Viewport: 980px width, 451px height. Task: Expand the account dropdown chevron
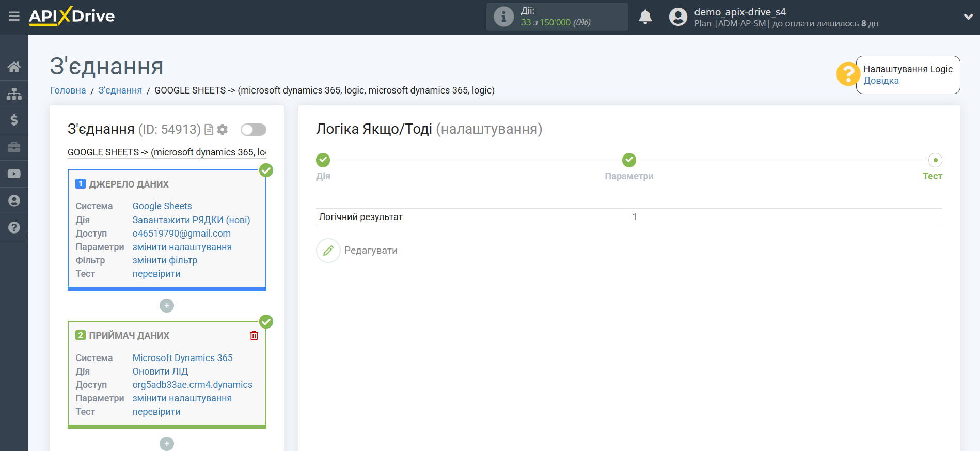point(968,17)
